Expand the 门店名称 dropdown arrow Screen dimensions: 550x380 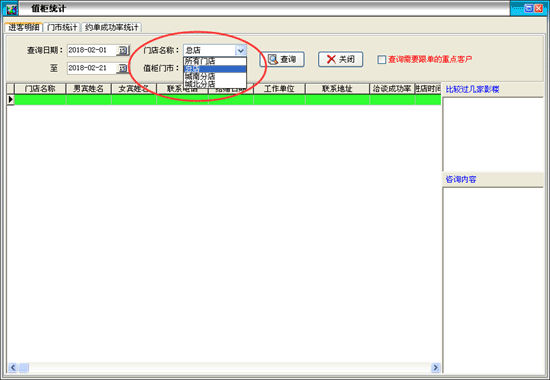241,51
